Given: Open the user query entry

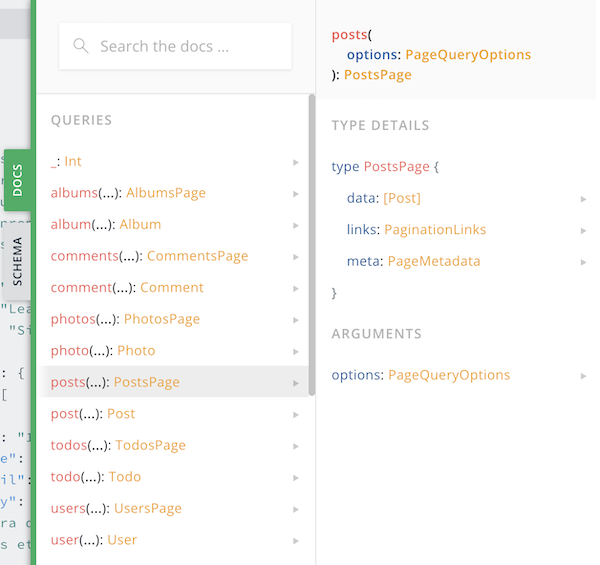Looking at the screenshot, I should (94, 540).
